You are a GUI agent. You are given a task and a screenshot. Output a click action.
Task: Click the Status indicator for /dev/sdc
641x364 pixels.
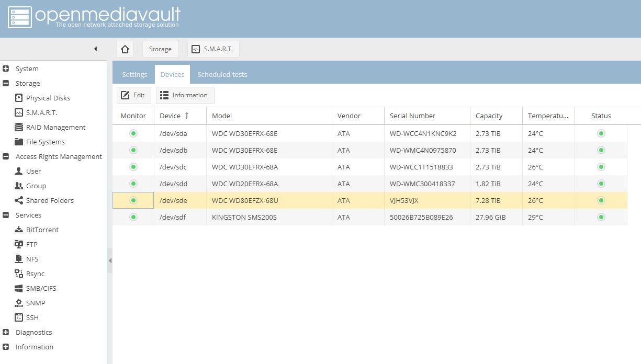[x=601, y=167]
